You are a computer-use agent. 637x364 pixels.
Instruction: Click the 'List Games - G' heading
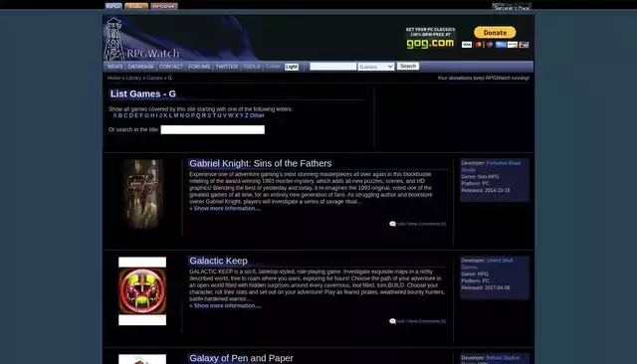coord(143,93)
